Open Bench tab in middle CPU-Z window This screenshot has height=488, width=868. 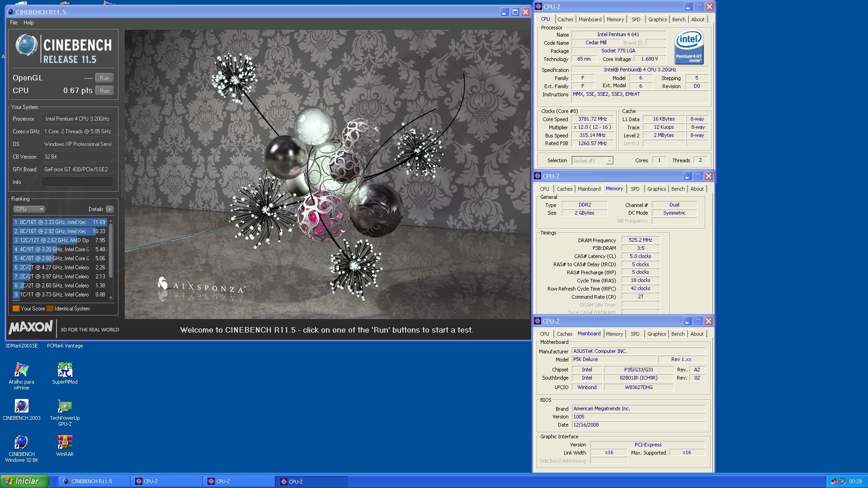(x=678, y=189)
